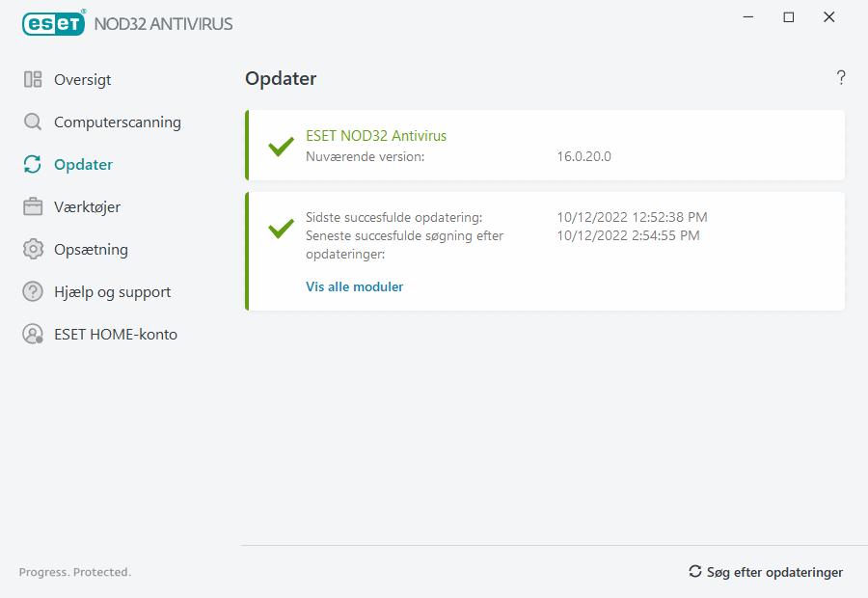Image resolution: width=868 pixels, height=598 pixels.
Task: Click the green checkmark beside the product version
Action: (281, 147)
